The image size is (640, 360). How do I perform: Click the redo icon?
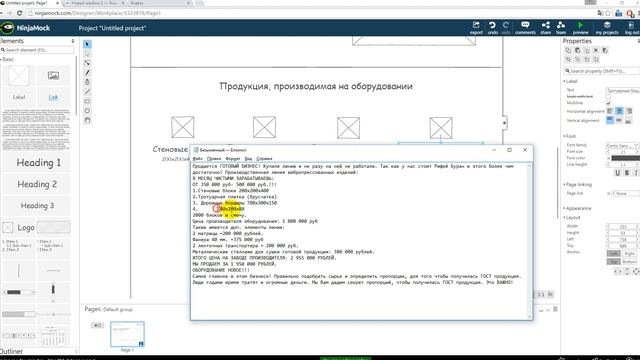tap(506, 27)
